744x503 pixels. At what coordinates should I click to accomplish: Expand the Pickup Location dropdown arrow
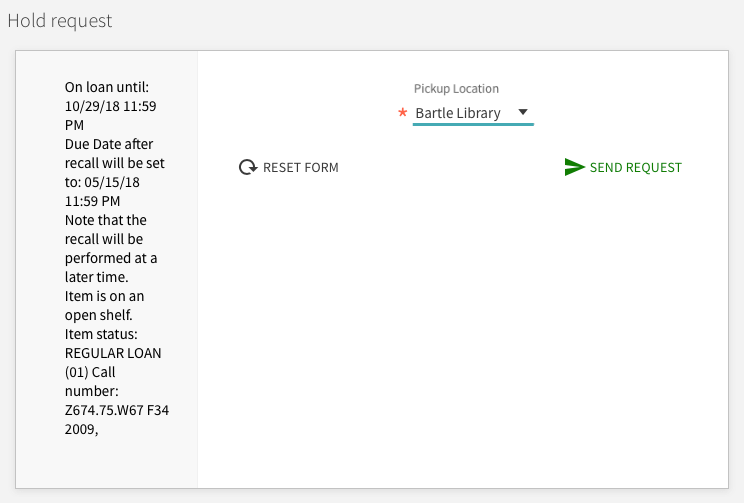(x=523, y=112)
